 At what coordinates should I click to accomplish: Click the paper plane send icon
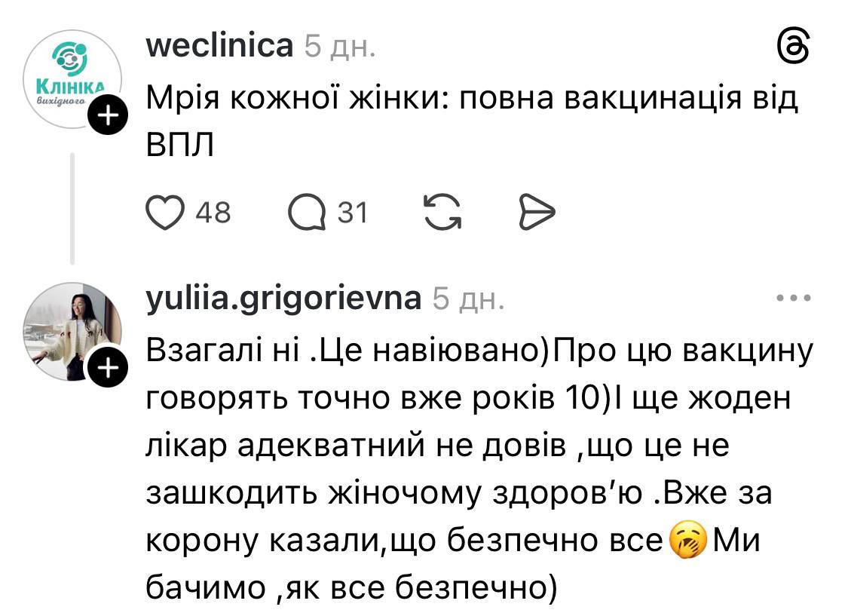coord(539,212)
